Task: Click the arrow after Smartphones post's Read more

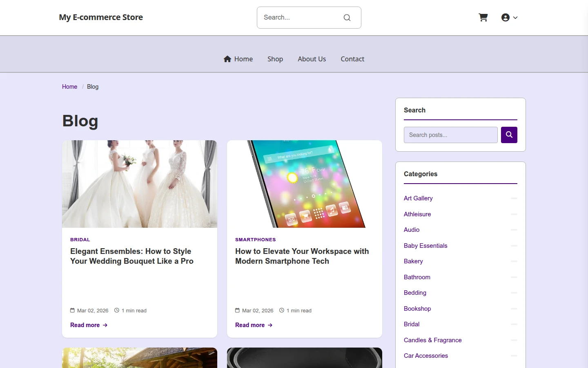Action: 270,325
